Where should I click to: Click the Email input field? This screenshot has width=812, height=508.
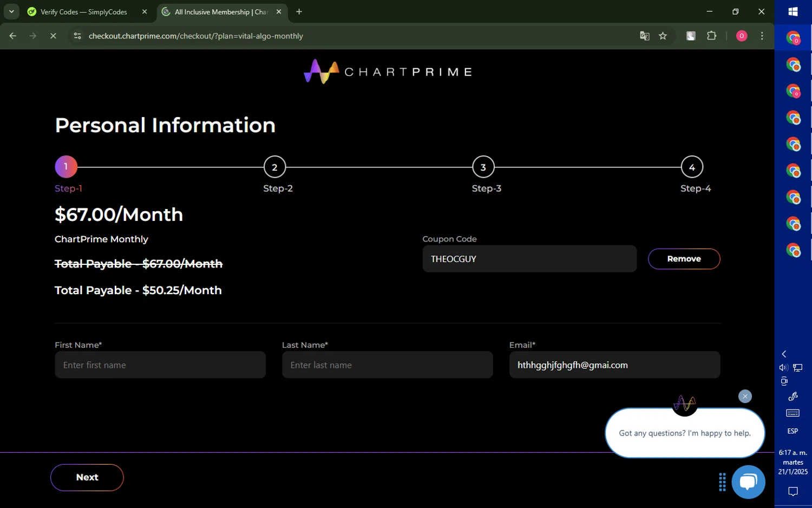pos(614,365)
